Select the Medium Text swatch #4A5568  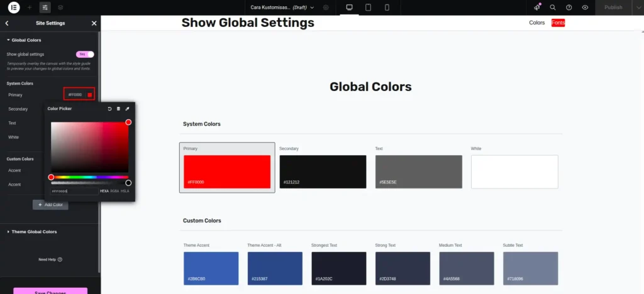pyautogui.click(x=467, y=269)
